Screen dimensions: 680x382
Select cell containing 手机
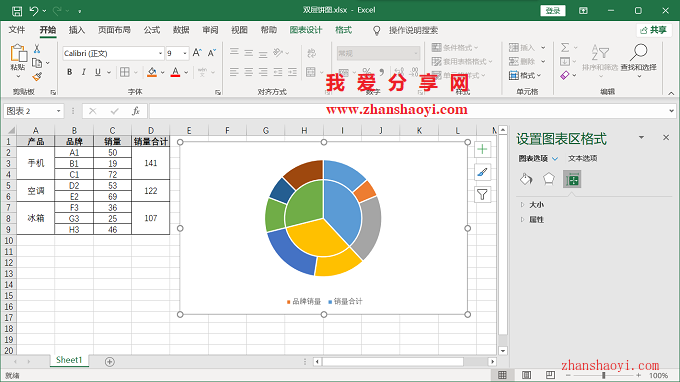[36, 163]
